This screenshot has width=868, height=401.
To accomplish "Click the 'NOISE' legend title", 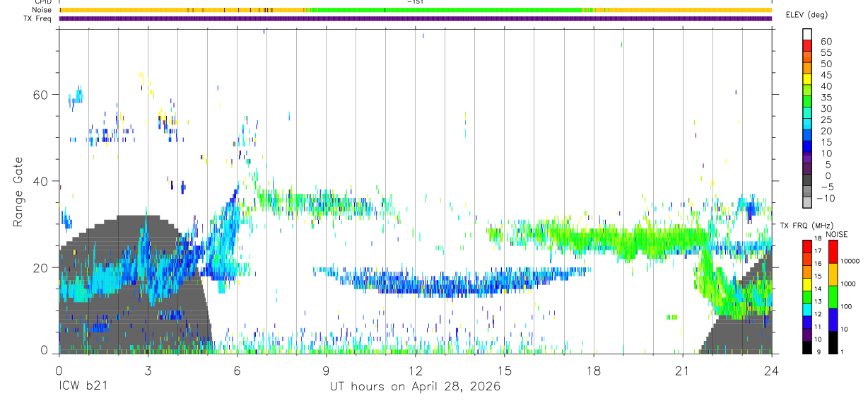I will tap(837, 234).
